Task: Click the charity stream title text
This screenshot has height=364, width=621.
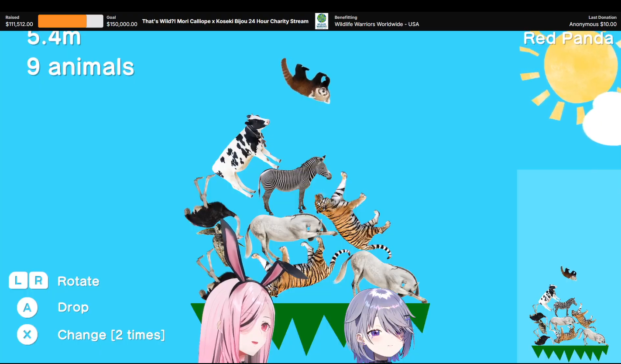Action: 225,21
